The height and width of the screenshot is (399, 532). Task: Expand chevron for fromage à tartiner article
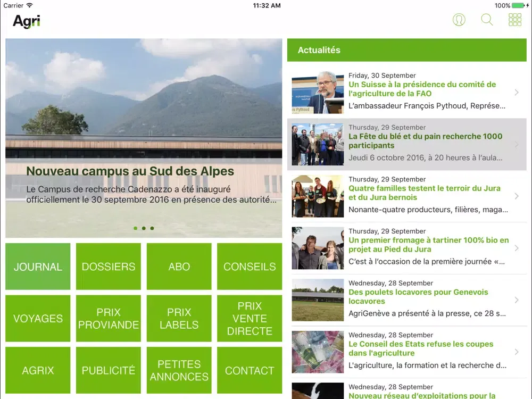pyautogui.click(x=517, y=248)
